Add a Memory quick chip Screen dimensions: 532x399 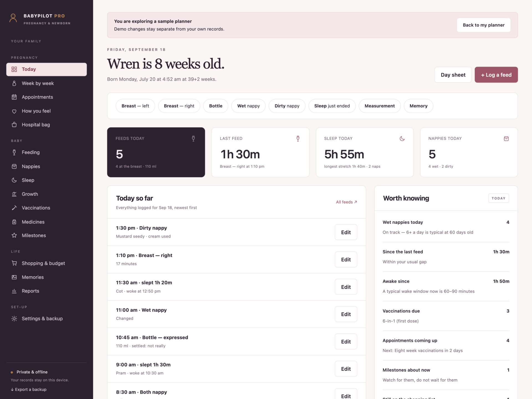[x=418, y=106]
